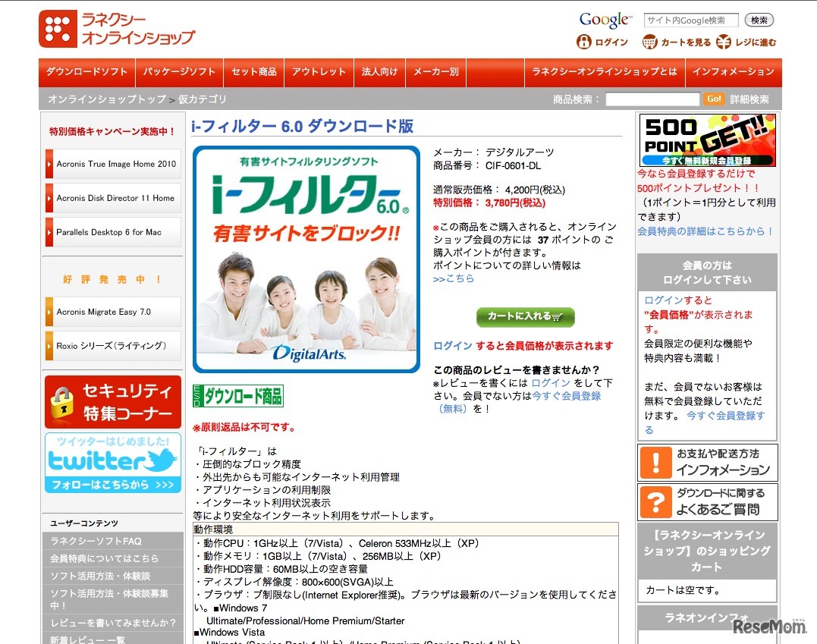
Task: Click the 詳細検索 link
Action: [x=749, y=99]
